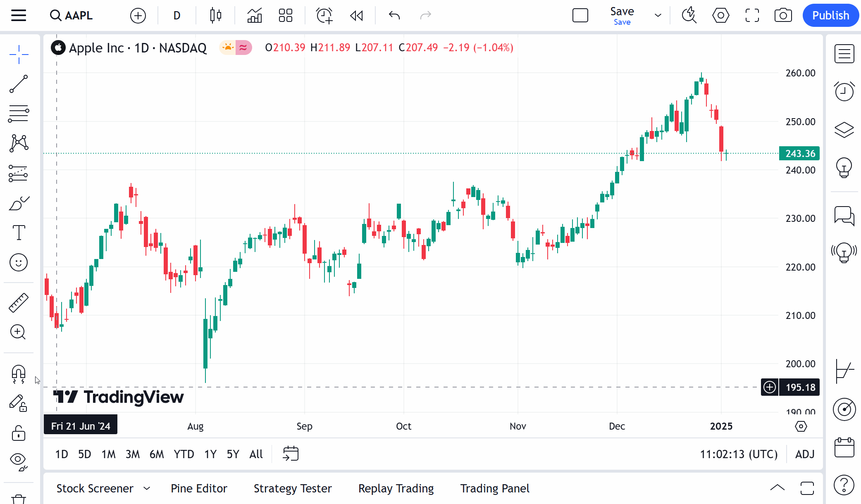Image resolution: width=861 pixels, height=504 pixels.
Task: Toggle ADJ price adjustment
Action: coord(805,454)
